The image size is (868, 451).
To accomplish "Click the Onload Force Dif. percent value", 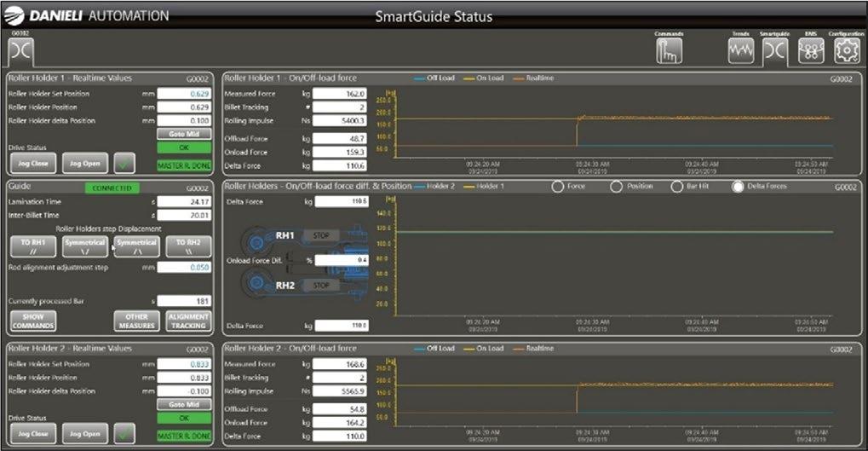I will [342, 260].
